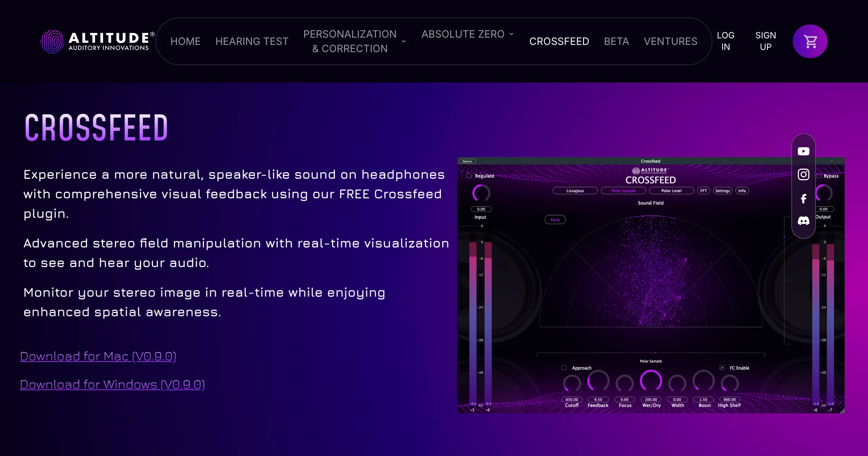The width and height of the screenshot is (868, 456).
Task: Click the Wet/Dry knob
Action: [651, 381]
